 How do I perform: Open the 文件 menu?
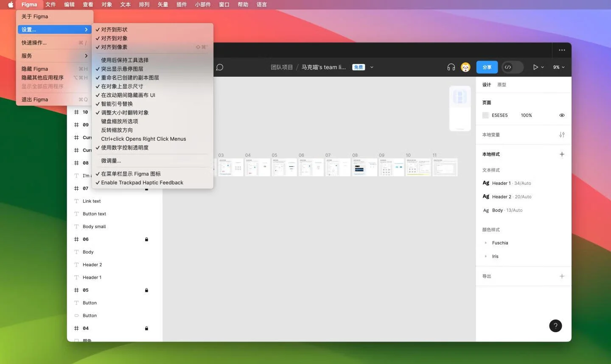point(50,5)
